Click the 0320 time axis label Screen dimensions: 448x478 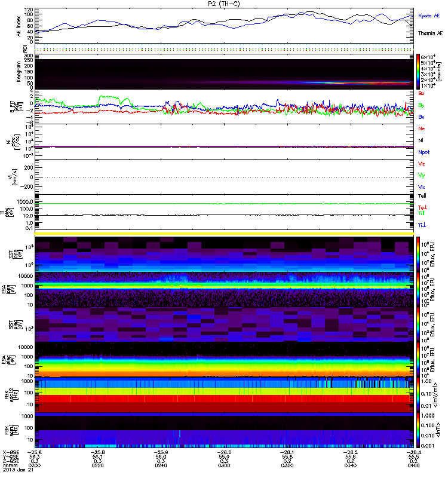pyautogui.click(x=287, y=465)
